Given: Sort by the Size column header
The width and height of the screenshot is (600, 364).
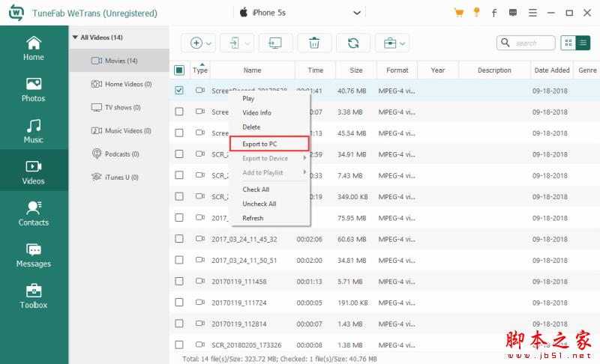Looking at the screenshot, I should click(355, 70).
